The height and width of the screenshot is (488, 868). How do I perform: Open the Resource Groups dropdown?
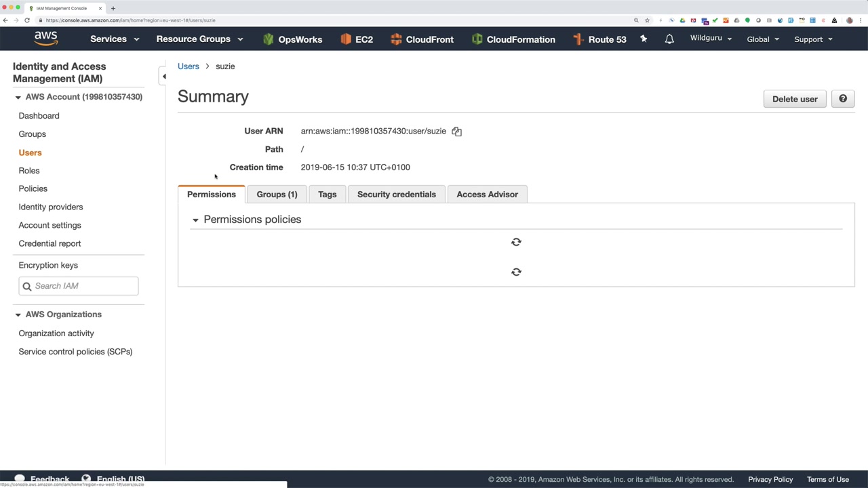(199, 39)
